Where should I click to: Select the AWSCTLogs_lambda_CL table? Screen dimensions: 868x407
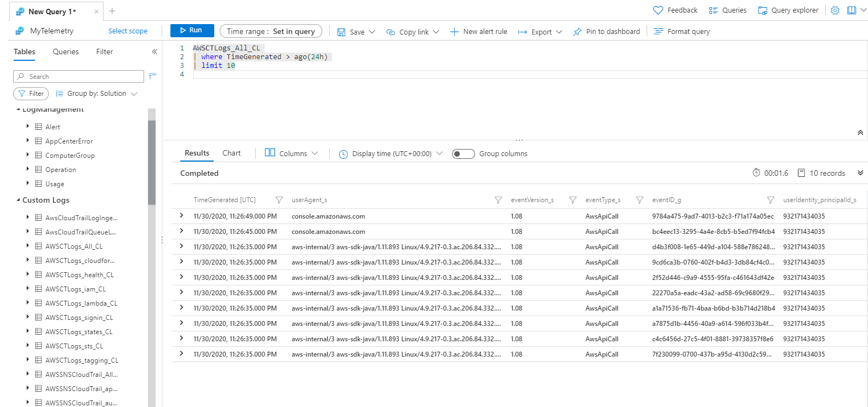(x=81, y=303)
